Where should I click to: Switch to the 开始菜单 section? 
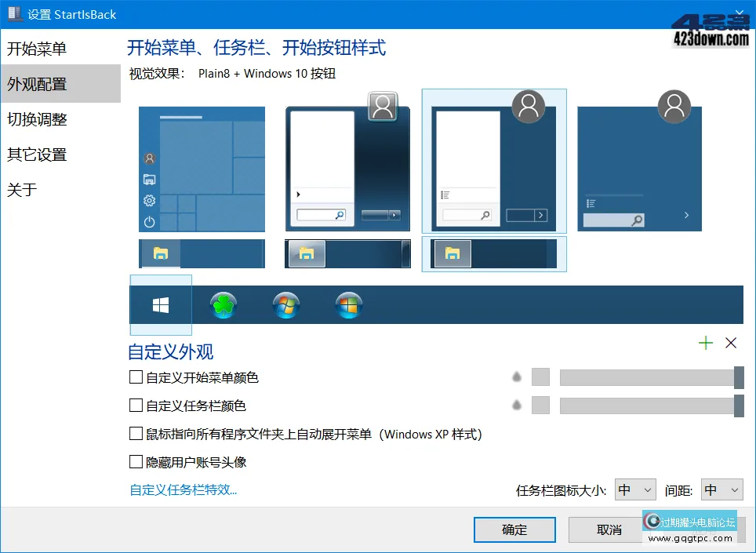(36, 49)
